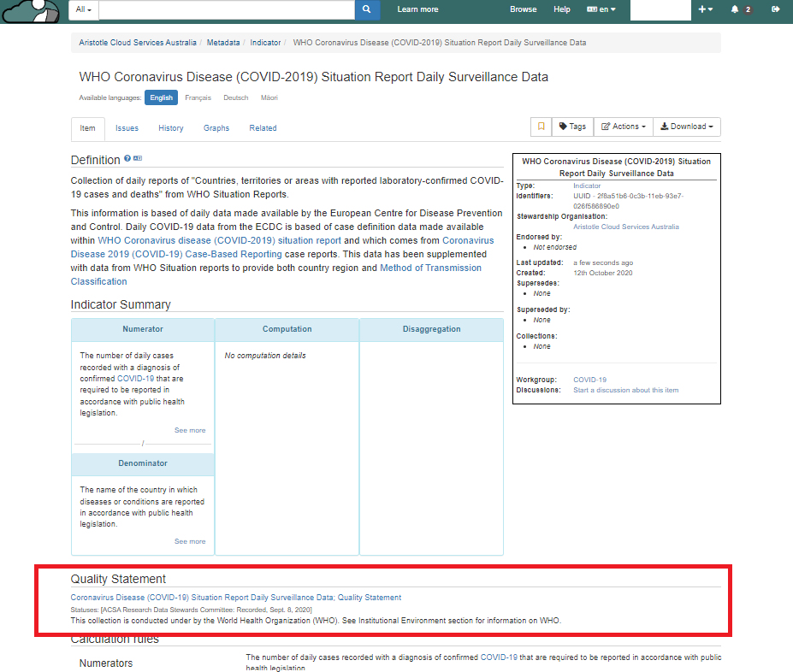The height and width of the screenshot is (672, 793).
Task: Open the Graphs tab
Action: [216, 128]
